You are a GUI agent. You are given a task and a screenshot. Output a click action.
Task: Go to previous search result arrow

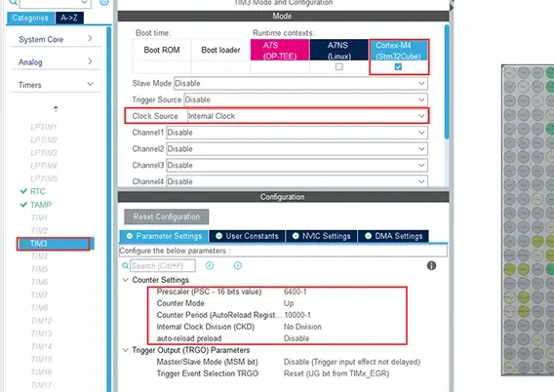click(210, 265)
